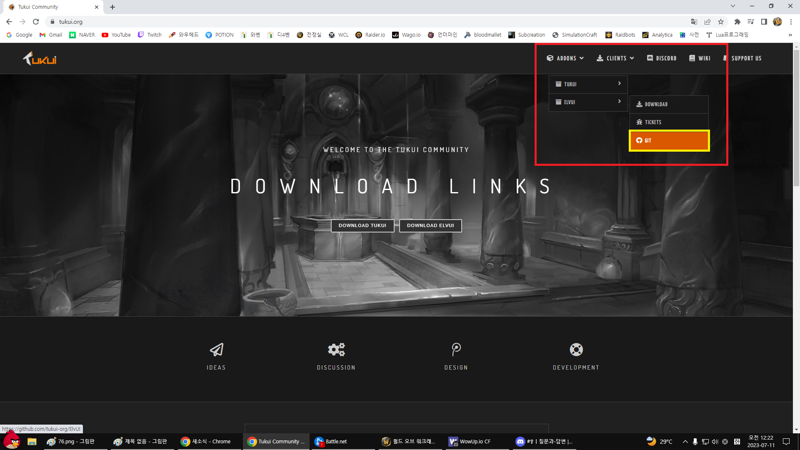Switch to the 76.png Paint window
The height and width of the screenshot is (450, 800).
76,441
